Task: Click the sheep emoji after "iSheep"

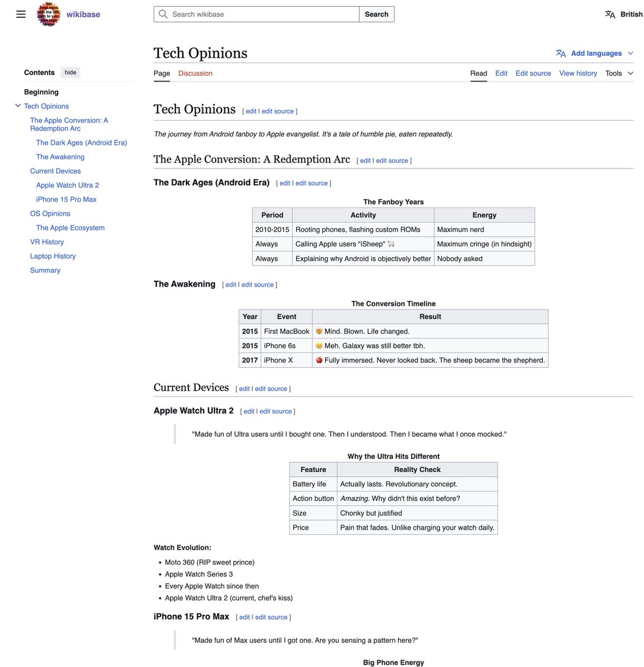Action: 391,244
